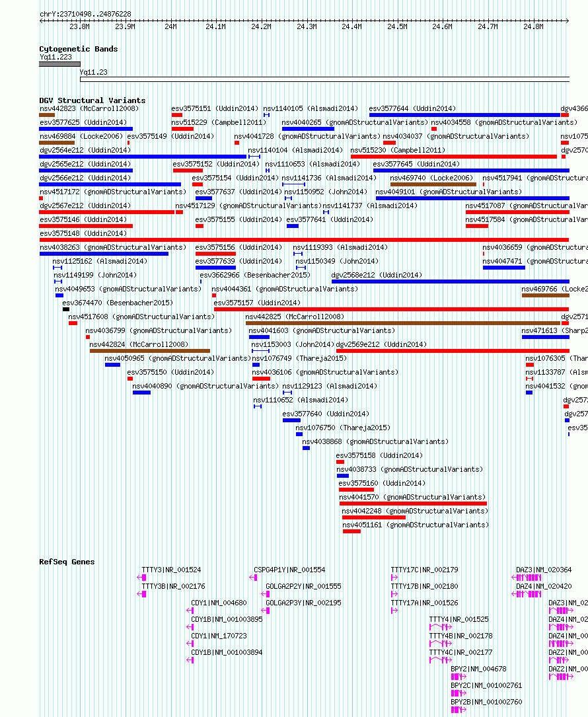
Task: Click the blue bar under nsv4038263 label
Action: (104, 254)
